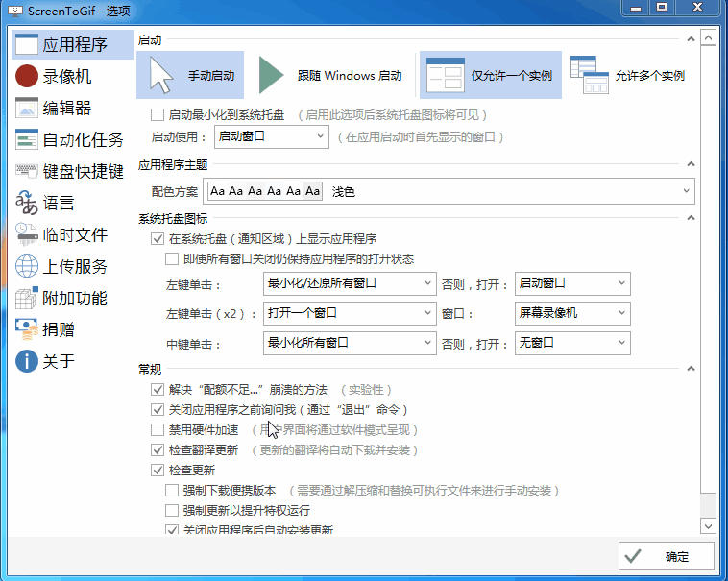The height and width of the screenshot is (581, 728).
Task: Enable 强制更新以提升特权运行 checkbox
Action: 172,511
